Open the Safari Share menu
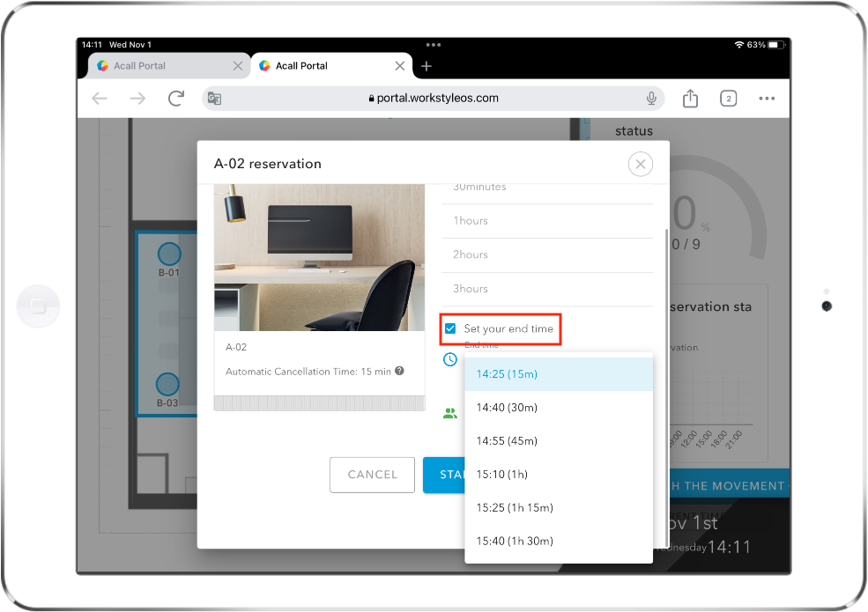This screenshot has height=612, width=868. (690, 98)
